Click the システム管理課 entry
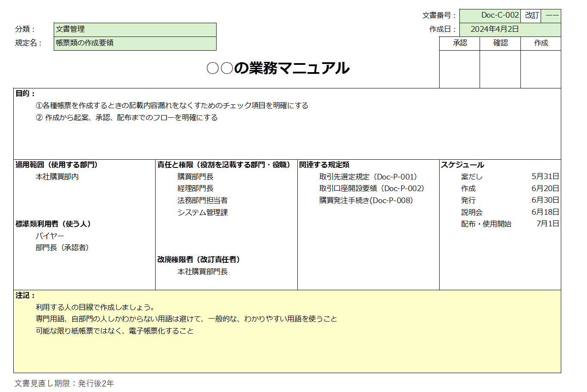Screen dimensions: 587x392 (x=202, y=213)
